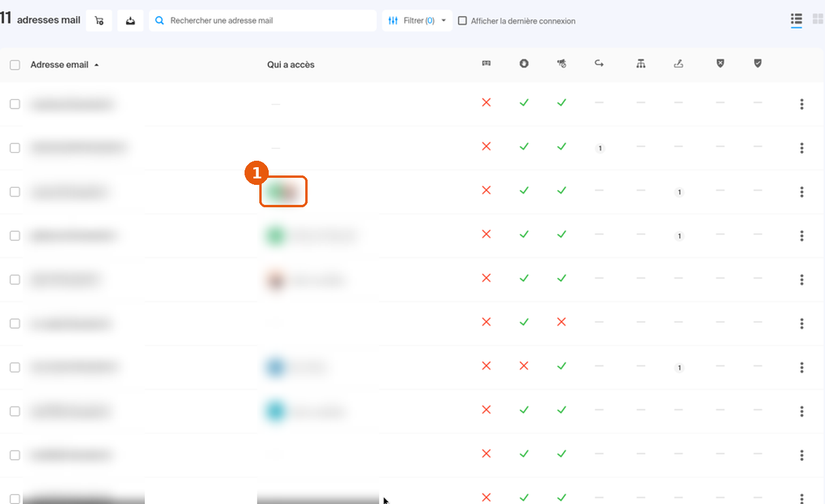Viewport: 825px width, 504px height.
Task: Click the redirection arrow column icon
Action: (599, 64)
